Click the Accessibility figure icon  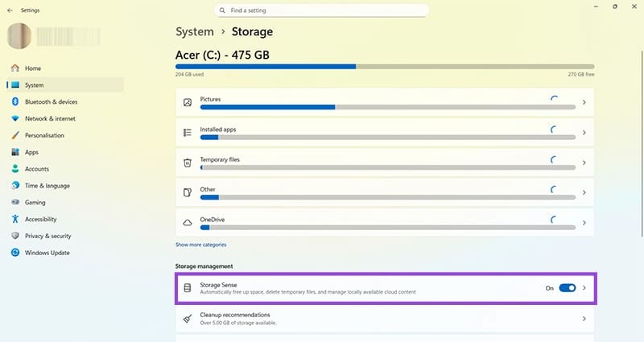point(15,219)
